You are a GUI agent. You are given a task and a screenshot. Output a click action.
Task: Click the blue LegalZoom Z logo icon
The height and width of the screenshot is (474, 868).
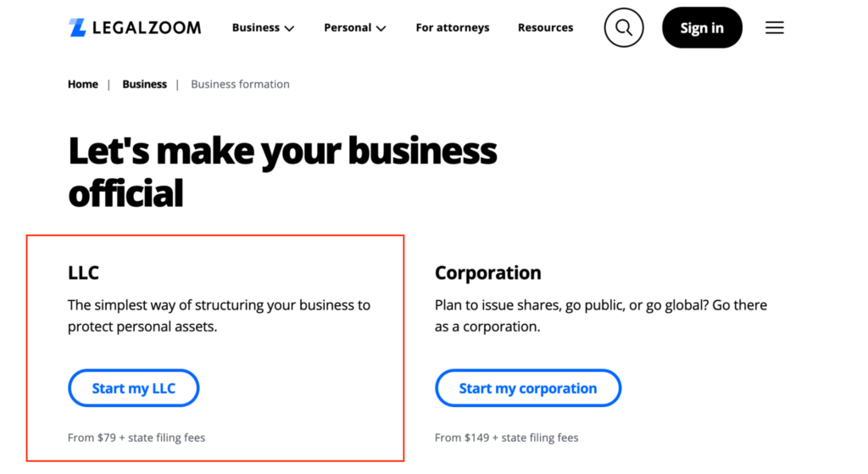[x=77, y=28]
